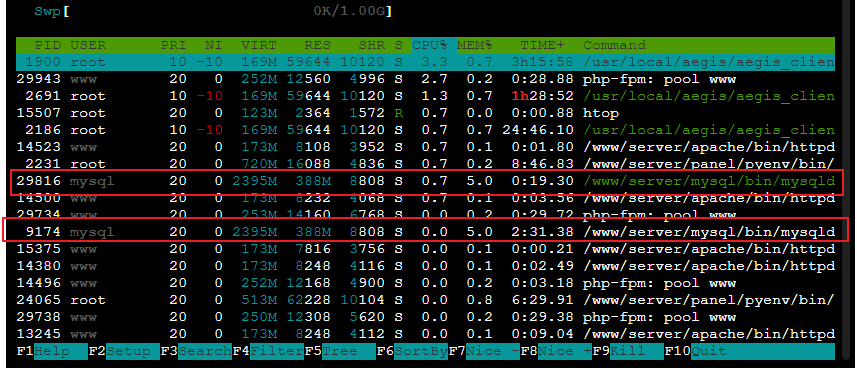Click the F1 Help function key label
Viewport: 857px width, 368px height.
pos(52,352)
